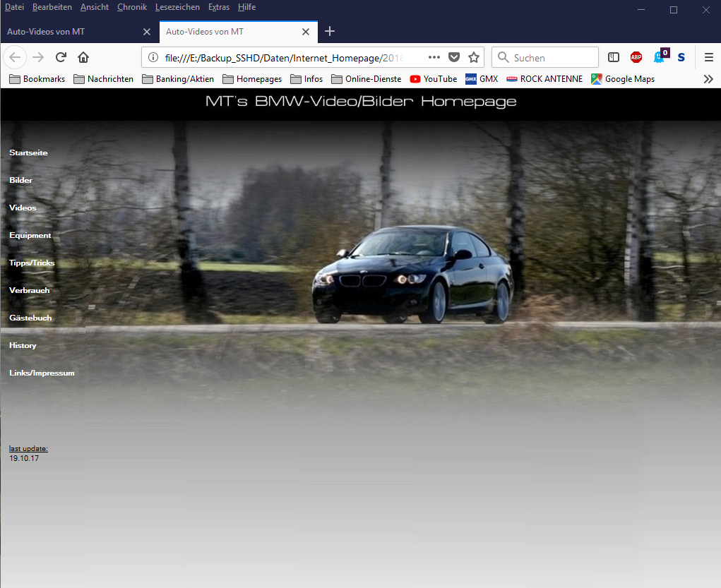Expand the Online-Dienste bookmark folder
The height and width of the screenshot is (588, 721).
click(x=366, y=79)
